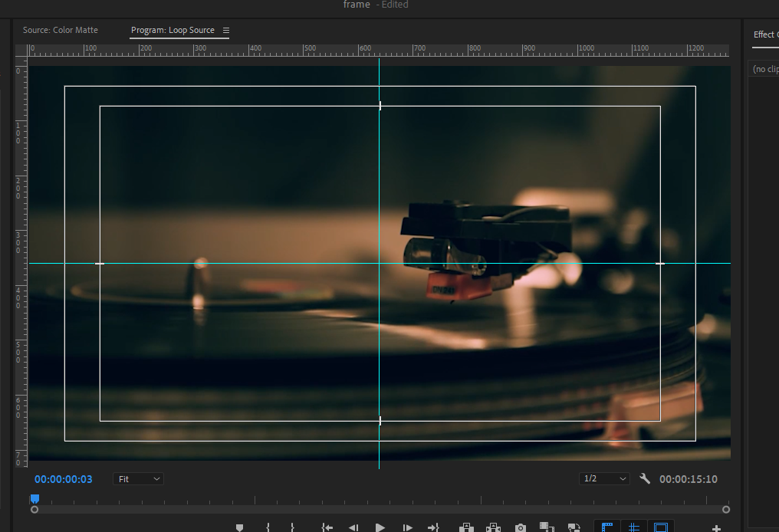Screen dimensions: 779x532
Task: Open the Button Editor plus icon
Action: coord(716,528)
